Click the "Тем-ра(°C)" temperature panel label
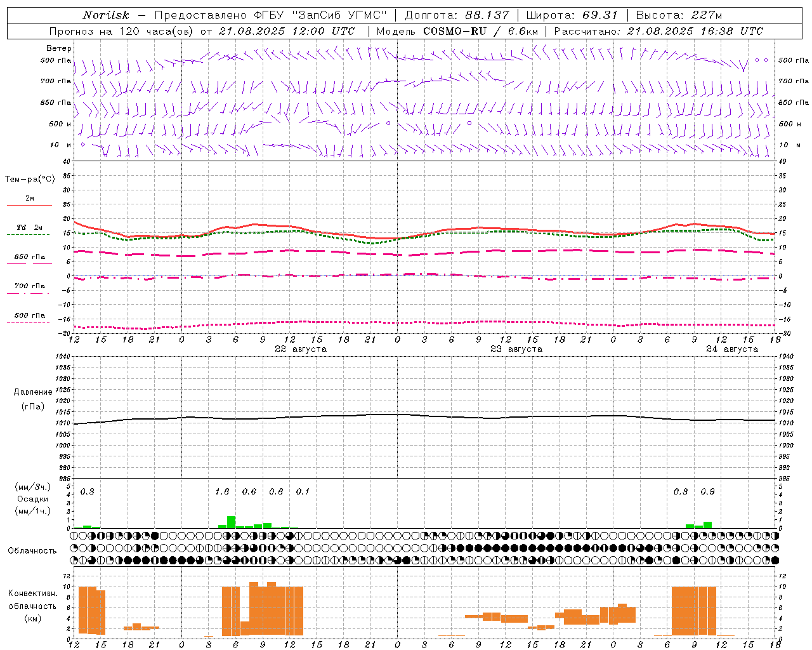 tap(30, 180)
